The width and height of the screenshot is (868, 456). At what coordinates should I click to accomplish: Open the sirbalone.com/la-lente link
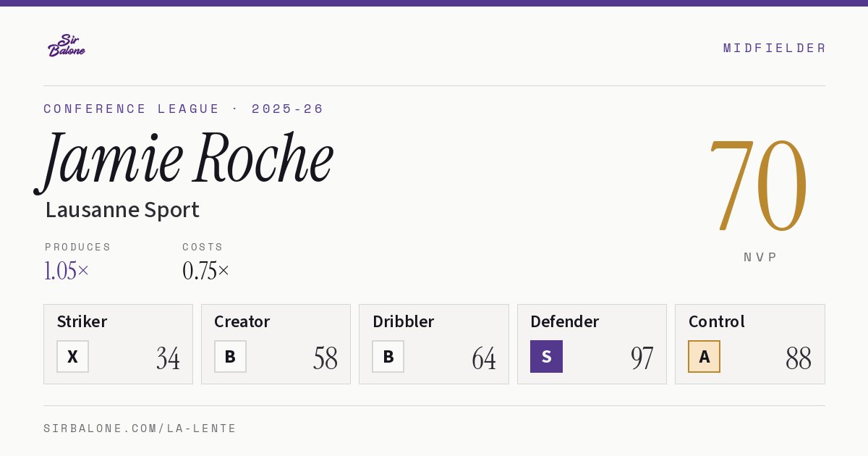click(x=140, y=428)
